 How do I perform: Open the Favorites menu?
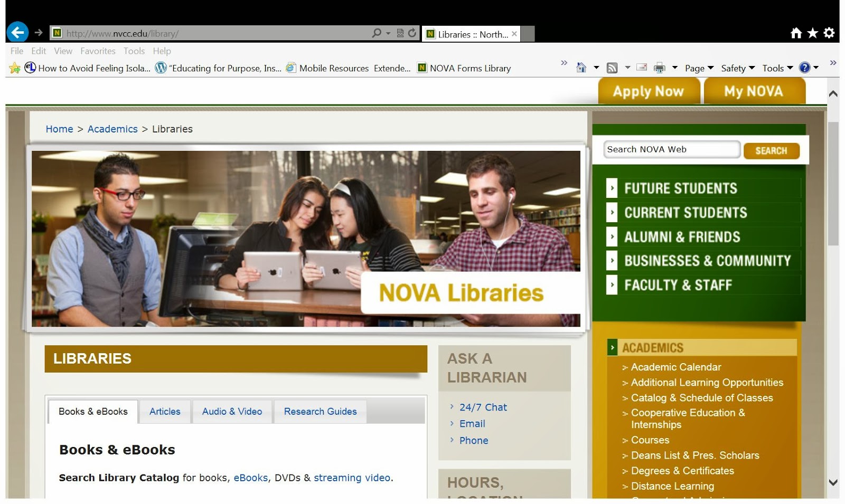click(98, 51)
